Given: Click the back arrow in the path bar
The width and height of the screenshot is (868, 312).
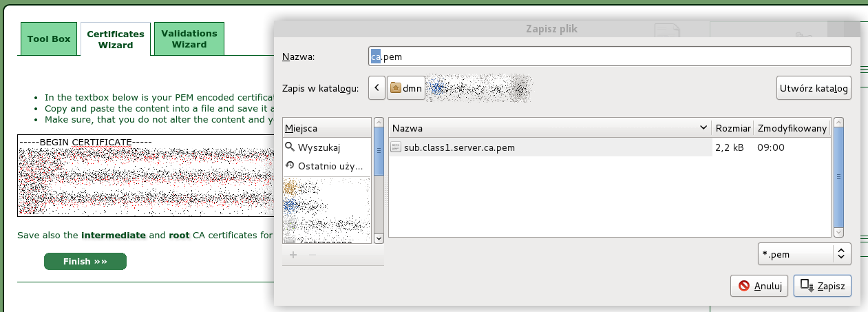Looking at the screenshot, I should click(377, 88).
